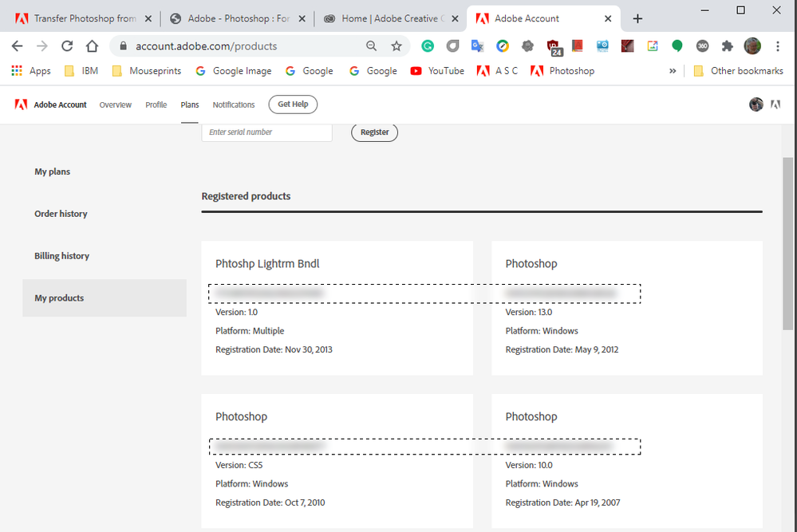The height and width of the screenshot is (532, 797).
Task: Click Version: 13.0 text
Action: tap(529, 312)
